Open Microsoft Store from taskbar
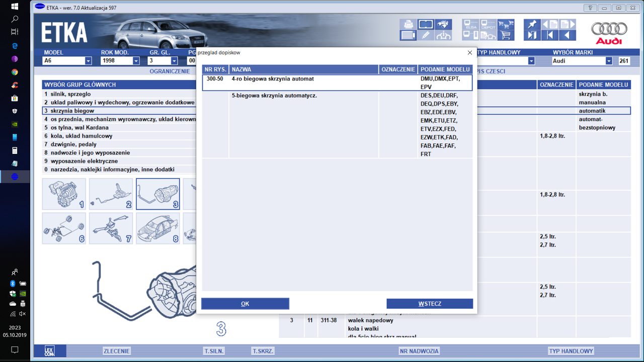The width and height of the screenshot is (644, 362). pyautogui.click(x=15, y=98)
